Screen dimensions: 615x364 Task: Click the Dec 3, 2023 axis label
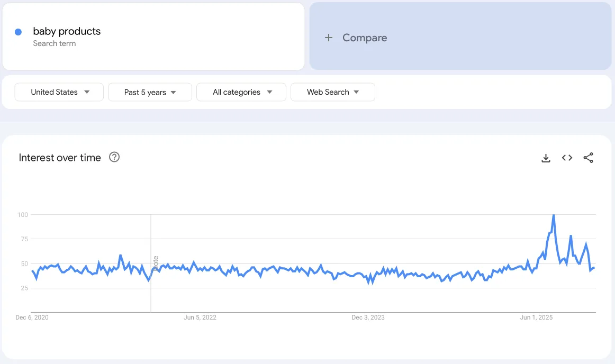[x=368, y=317]
